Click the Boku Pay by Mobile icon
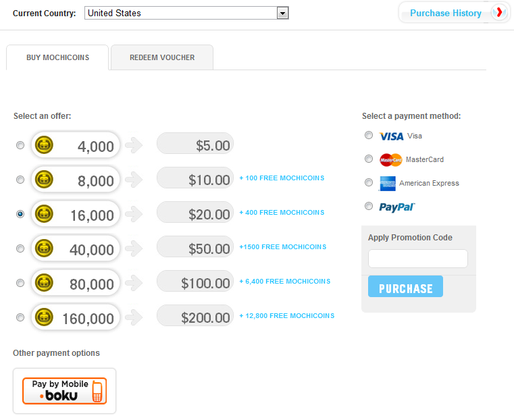514x420 pixels. 65,391
